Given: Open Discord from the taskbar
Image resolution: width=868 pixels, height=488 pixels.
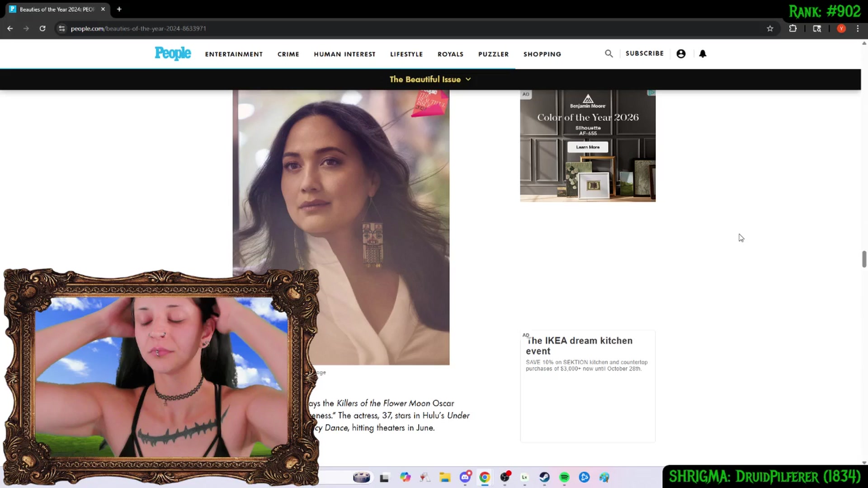Looking at the screenshot, I should point(465,477).
